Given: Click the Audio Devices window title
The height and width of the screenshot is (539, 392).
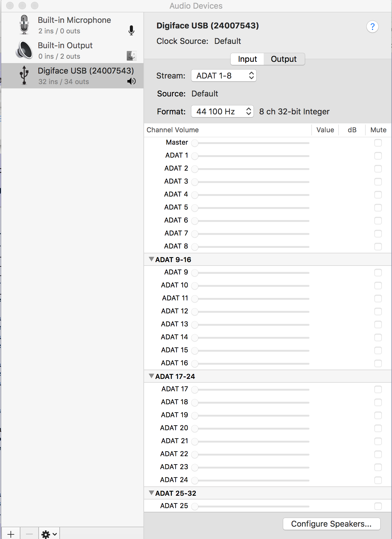Looking at the screenshot, I should pyautogui.click(x=196, y=6).
